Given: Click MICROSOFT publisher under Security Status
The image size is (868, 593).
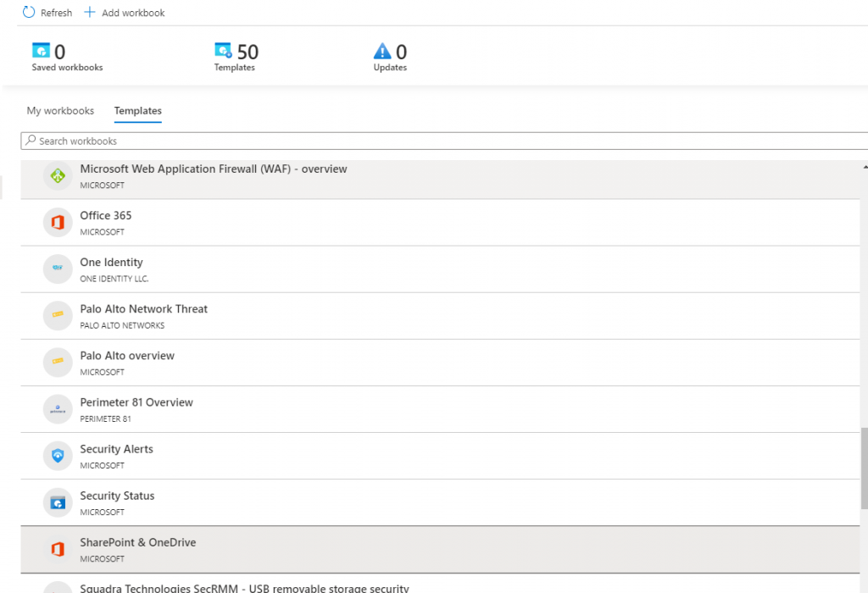Looking at the screenshot, I should 103,513.
